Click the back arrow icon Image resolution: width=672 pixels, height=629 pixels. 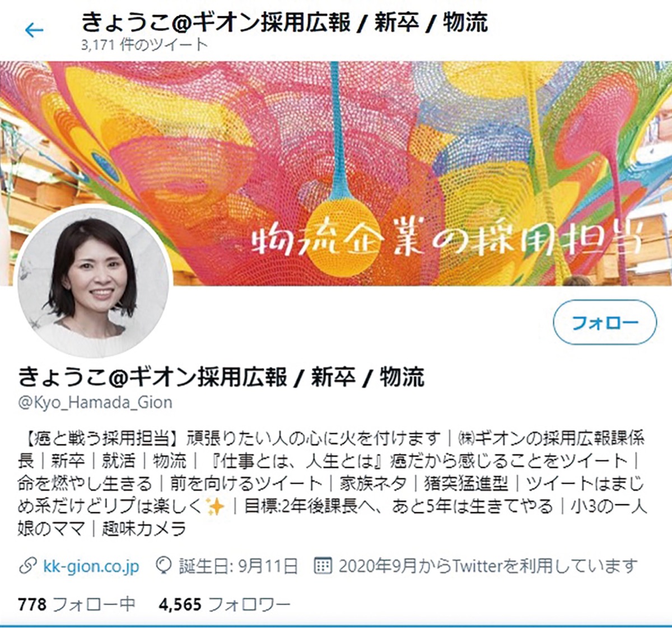34,30
